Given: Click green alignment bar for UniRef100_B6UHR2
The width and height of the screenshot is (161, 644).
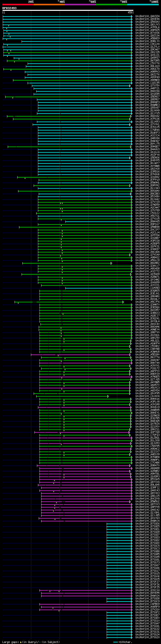Looking at the screenshot, I should tap(67, 263).
